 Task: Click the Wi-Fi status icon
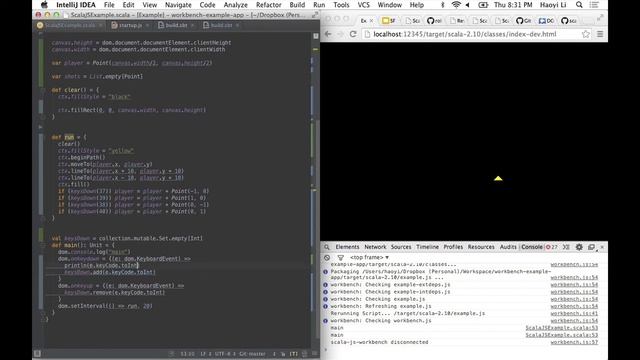[456, 5]
